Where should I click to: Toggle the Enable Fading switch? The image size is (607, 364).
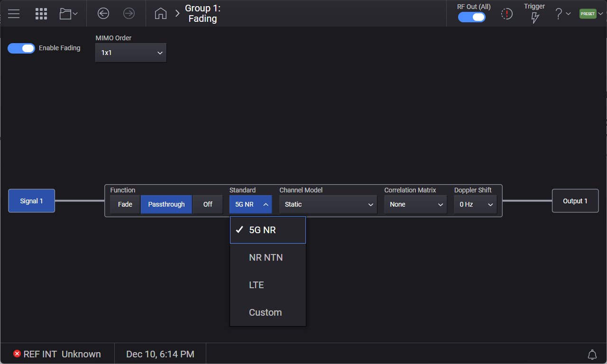pyautogui.click(x=21, y=48)
